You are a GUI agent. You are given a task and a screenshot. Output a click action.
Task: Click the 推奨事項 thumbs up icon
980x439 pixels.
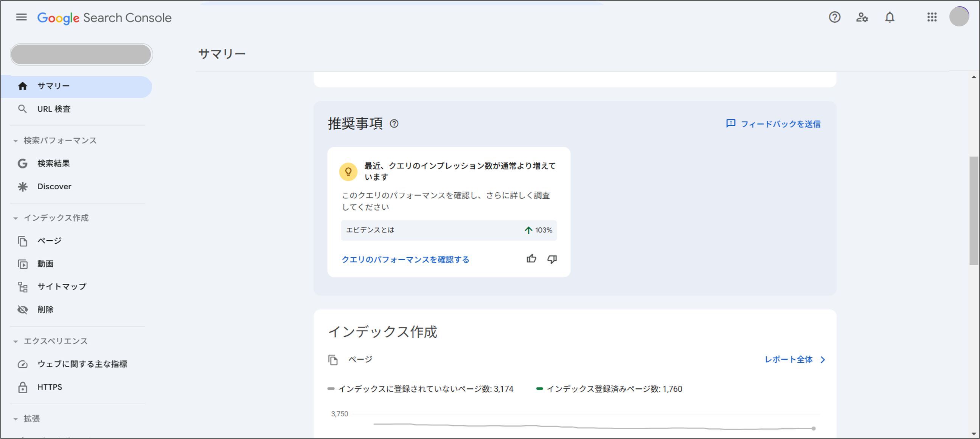pyautogui.click(x=531, y=258)
